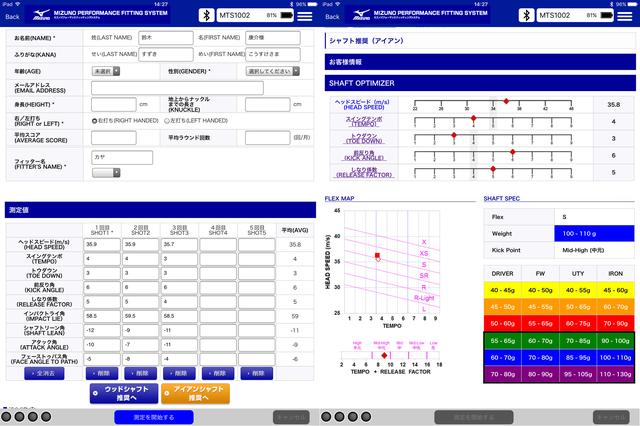The height and width of the screenshot is (426, 640).
Task: Click the empty SHOT5 TEMPO cell
Action: tap(256, 259)
